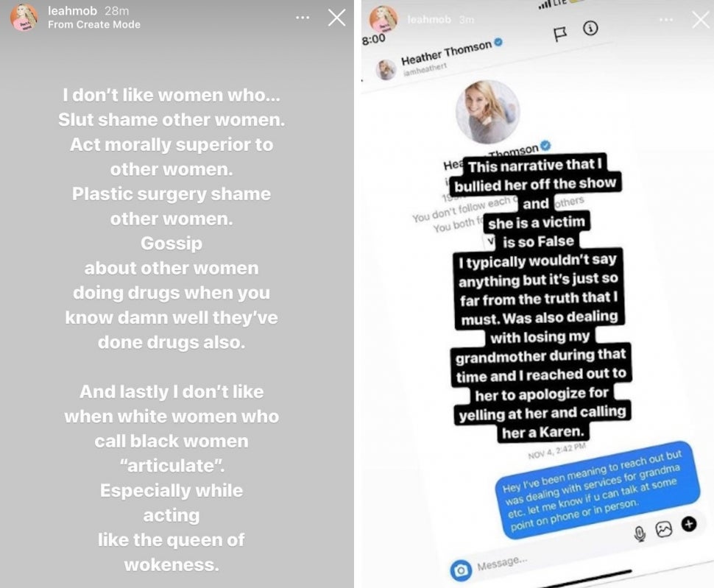Tap the plus icon in the message bar
The width and height of the screenshot is (714, 588).
tap(689, 524)
